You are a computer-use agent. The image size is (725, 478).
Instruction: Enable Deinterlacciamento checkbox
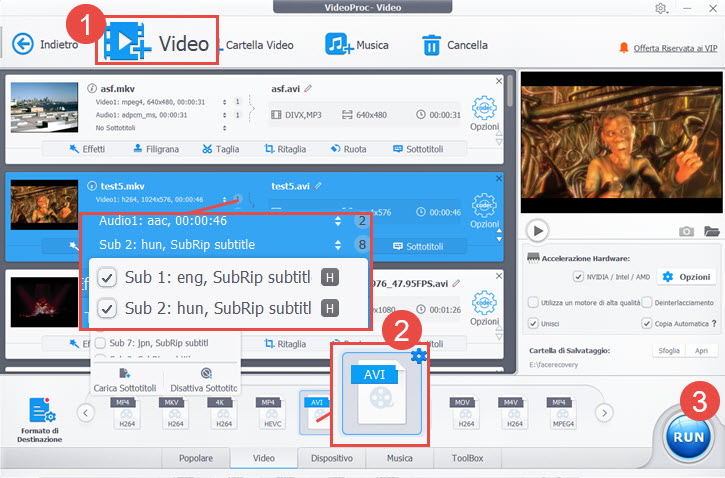(x=647, y=302)
